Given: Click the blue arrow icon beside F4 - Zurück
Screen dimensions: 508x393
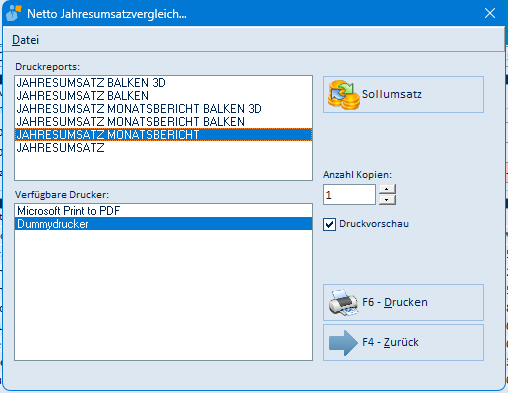Looking at the screenshot, I should pyautogui.click(x=343, y=343).
